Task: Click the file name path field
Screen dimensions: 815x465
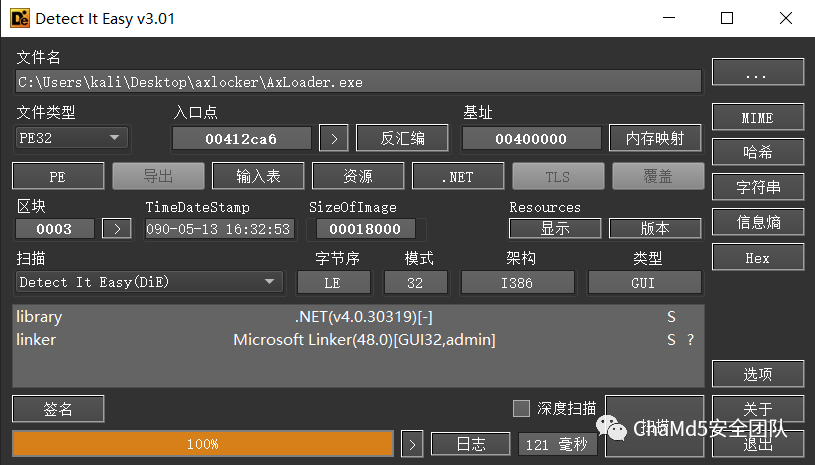Action: [359, 82]
